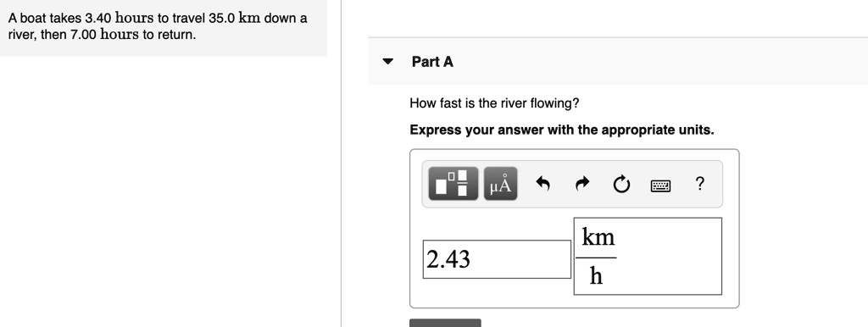Select the h denominator in the units box
The image size is (868, 327).
[x=596, y=275]
